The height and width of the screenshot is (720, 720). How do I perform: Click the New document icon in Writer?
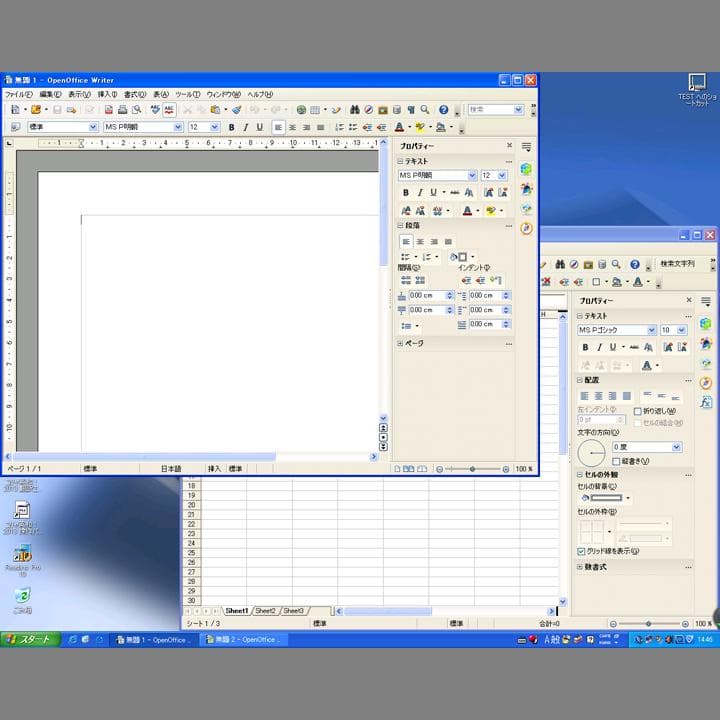15,110
